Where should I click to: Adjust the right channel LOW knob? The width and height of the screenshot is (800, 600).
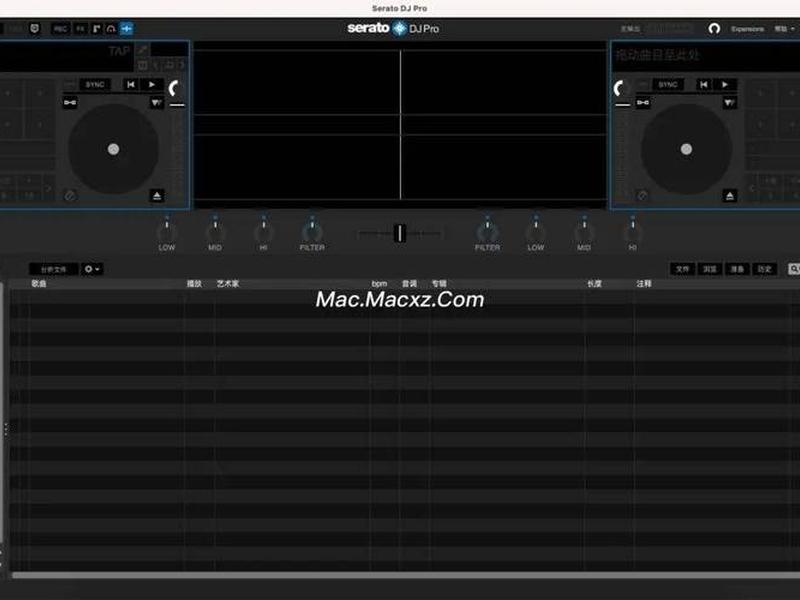[x=536, y=231]
